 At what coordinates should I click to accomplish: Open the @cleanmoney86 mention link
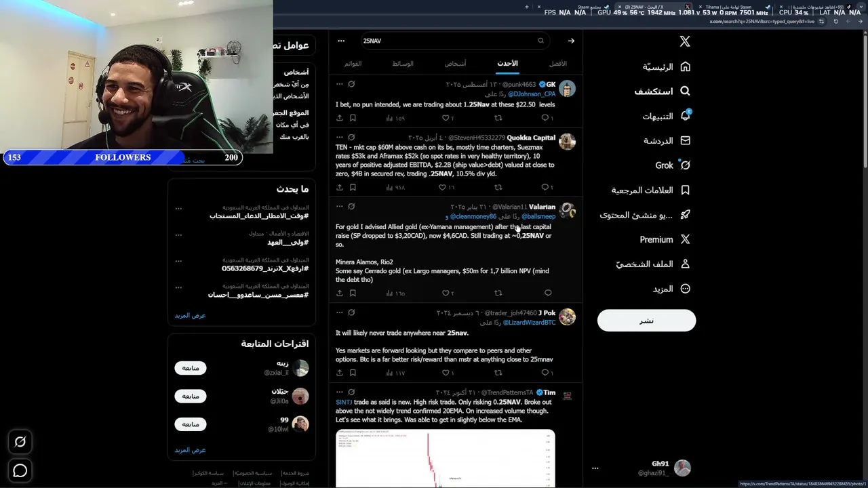473,216
